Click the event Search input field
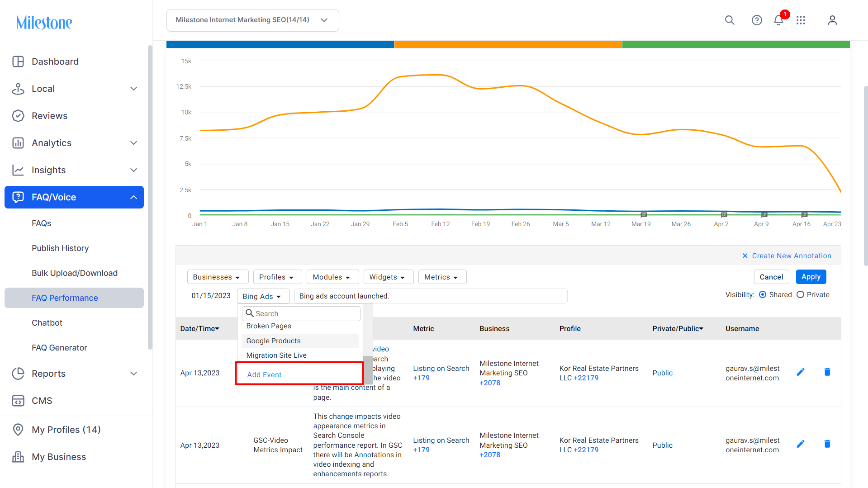 pyautogui.click(x=301, y=313)
